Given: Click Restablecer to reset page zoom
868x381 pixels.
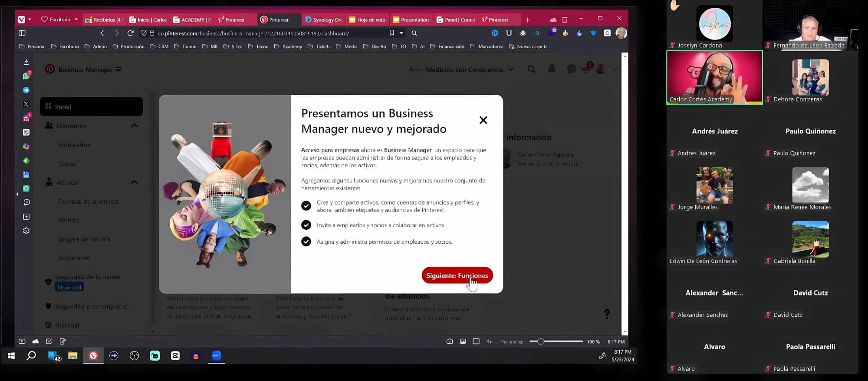Looking at the screenshot, I should pyautogui.click(x=513, y=342).
